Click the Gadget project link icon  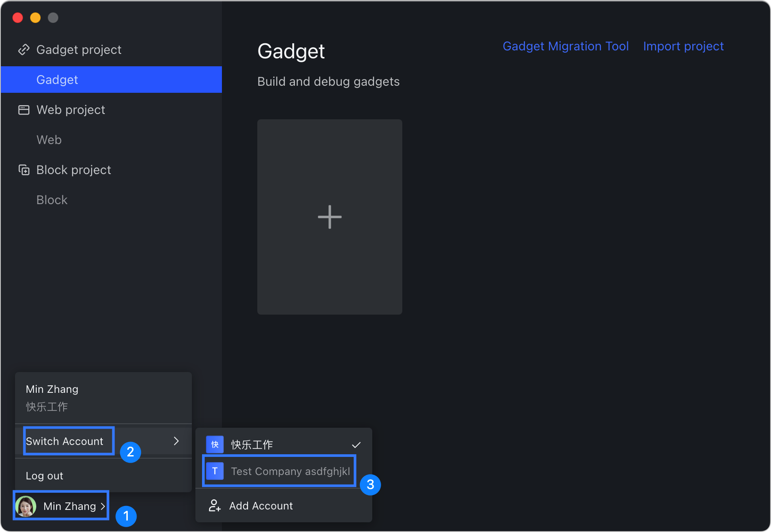pyautogui.click(x=23, y=49)
